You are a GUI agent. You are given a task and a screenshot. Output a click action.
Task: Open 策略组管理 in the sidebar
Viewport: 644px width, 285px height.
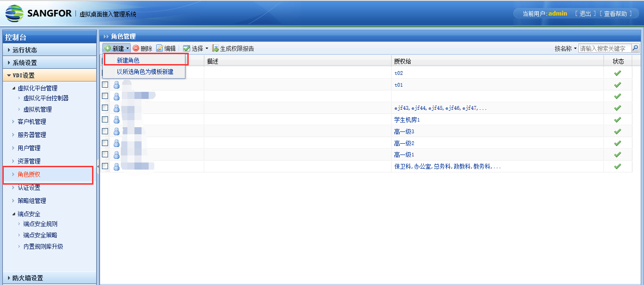[32, 201]
